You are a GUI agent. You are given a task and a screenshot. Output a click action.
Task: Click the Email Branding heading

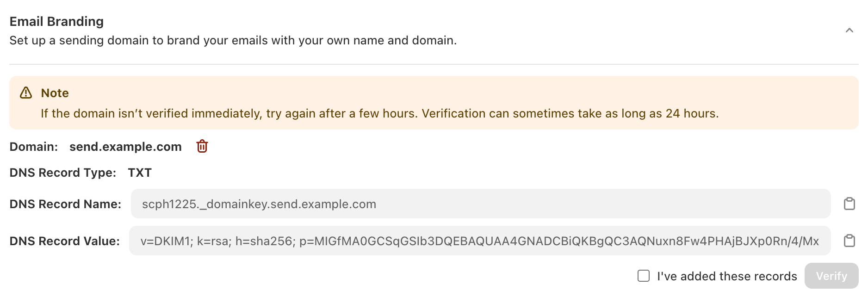click(56, 21)
